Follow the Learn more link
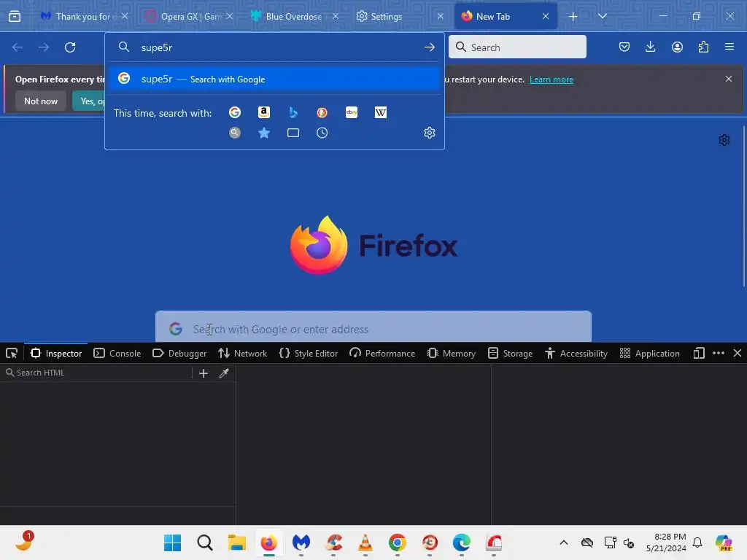This screenshot has height=560, width=747. click(551, 79)
